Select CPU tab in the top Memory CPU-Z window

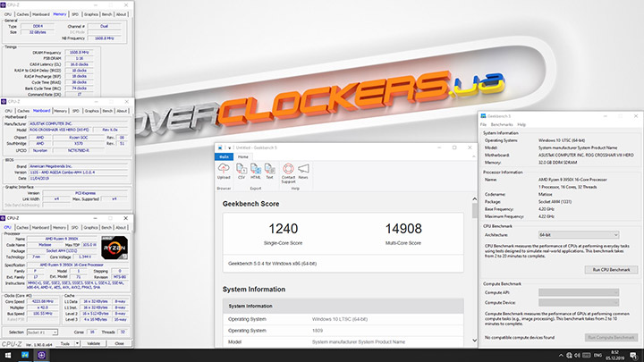click(8, 14)
